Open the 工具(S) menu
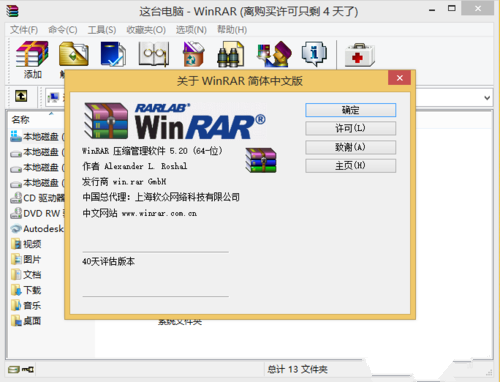 pyautogui.click(x=102, y=30)
